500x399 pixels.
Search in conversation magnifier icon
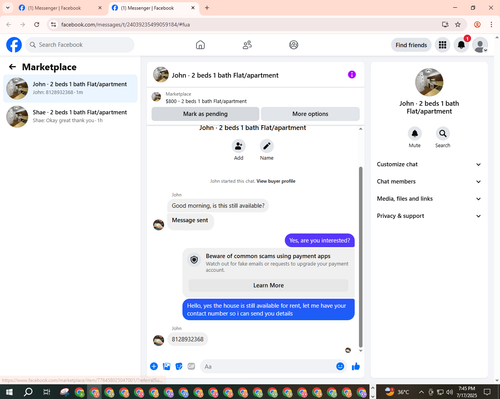pyautogui.click(x=443, y=134)
